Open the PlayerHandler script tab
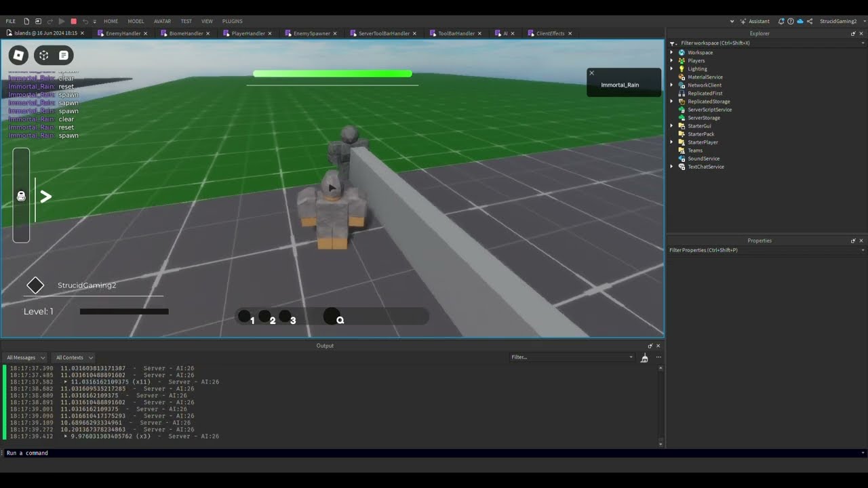868x488 pixels. 248,33
